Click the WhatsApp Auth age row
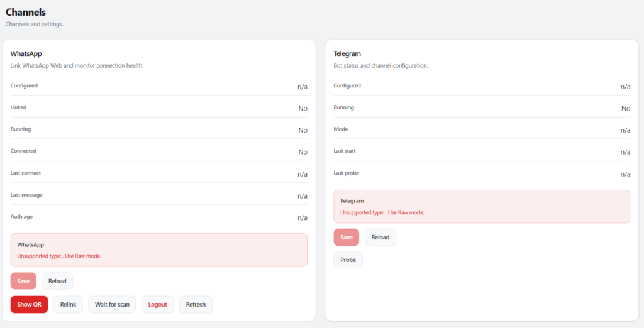The height and width of the screenshot is (328, 644). click(x=158, y=217)
